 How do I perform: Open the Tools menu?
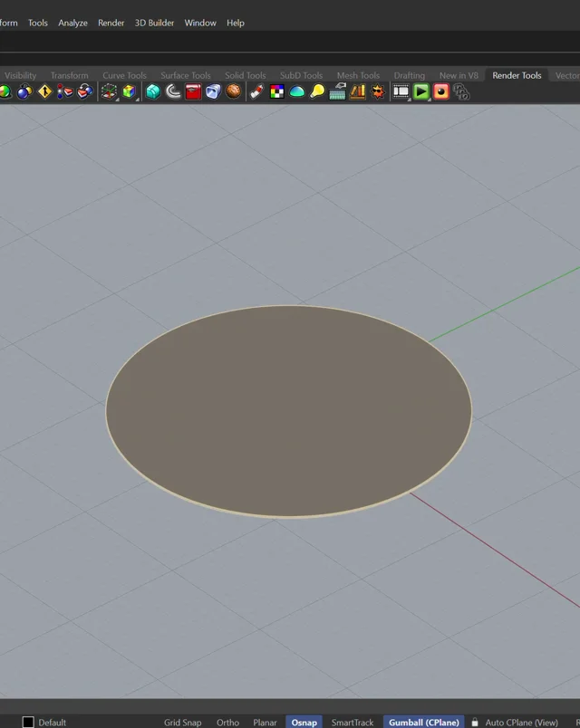[38, 23]
